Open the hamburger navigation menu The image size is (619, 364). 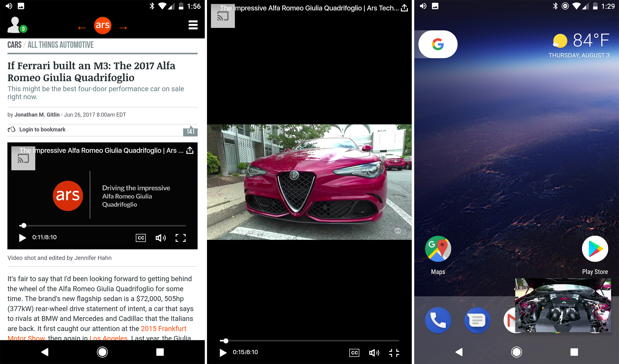click(x=193, y=25)
